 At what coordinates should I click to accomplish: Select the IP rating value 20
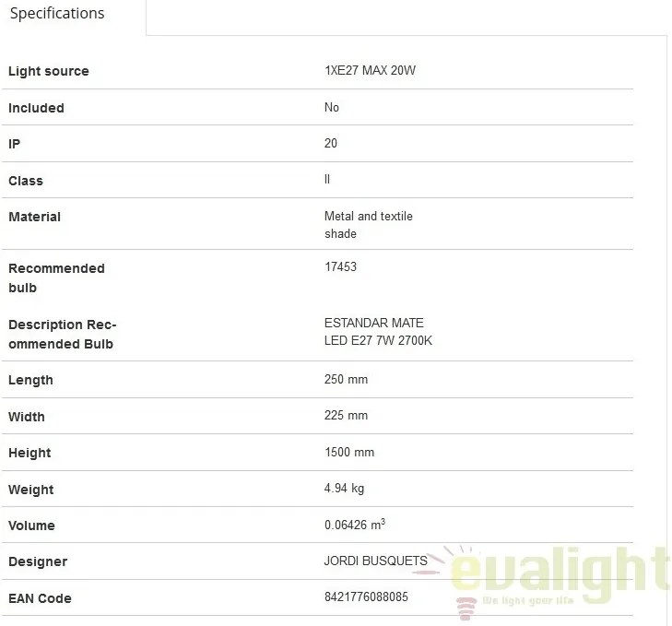tap(330, 143)
